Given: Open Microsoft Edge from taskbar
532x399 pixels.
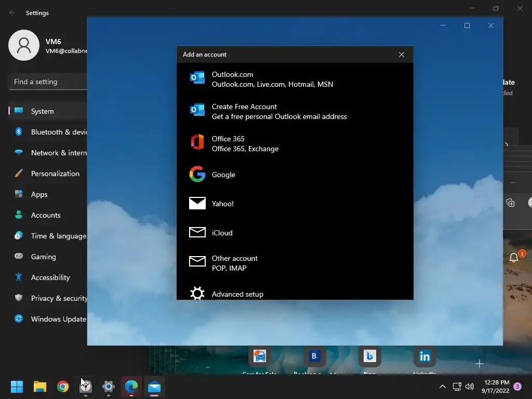Looking at the screenshot, I should coord(131,387).
